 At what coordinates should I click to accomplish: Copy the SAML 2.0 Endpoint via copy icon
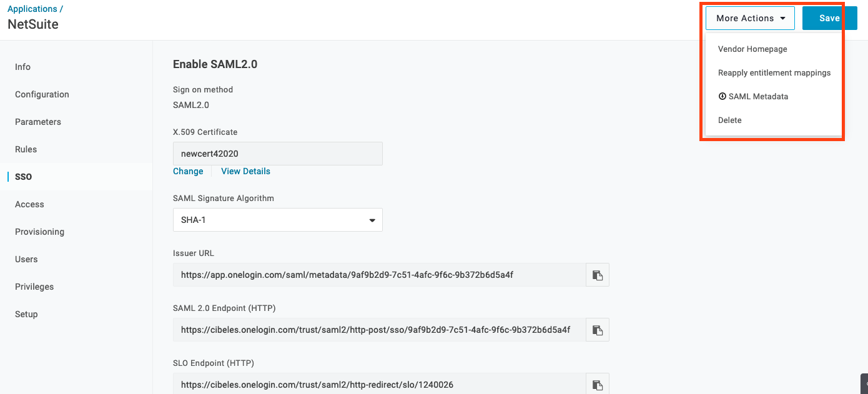pos(597,330)
